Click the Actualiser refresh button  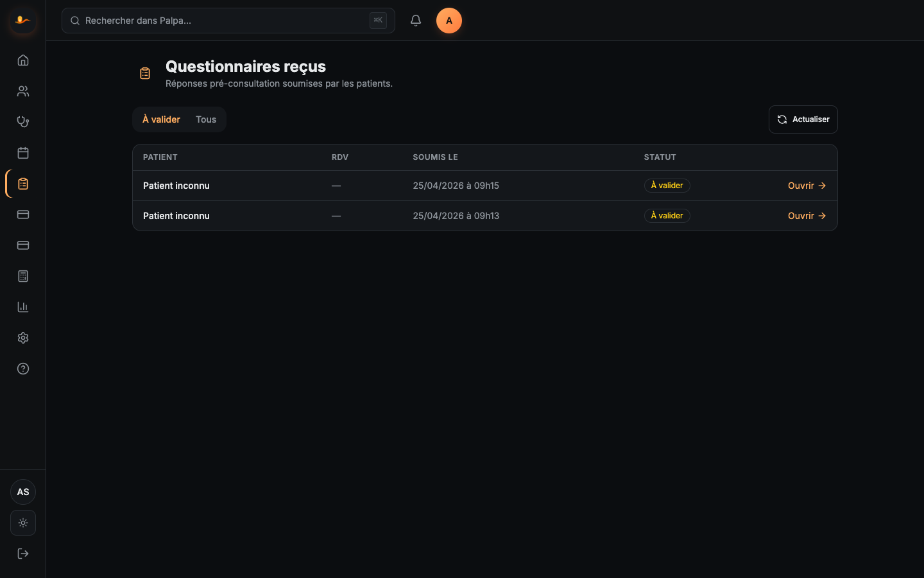(x=803, y=119)
